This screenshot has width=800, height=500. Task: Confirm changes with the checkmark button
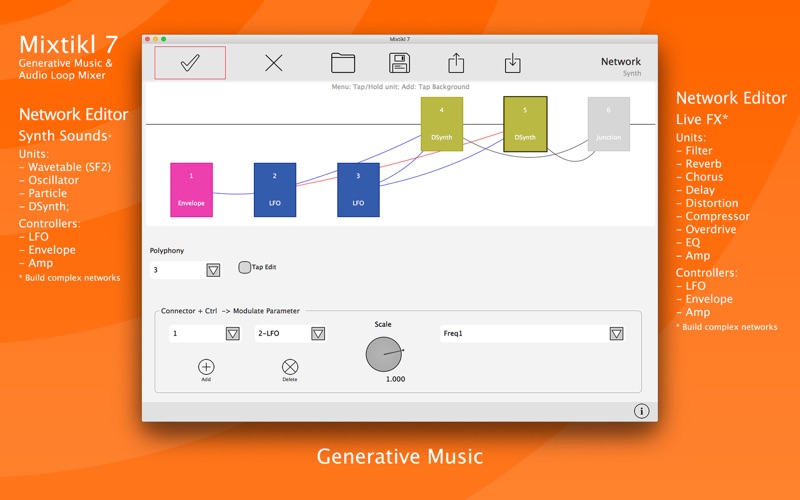pos(190,63)
